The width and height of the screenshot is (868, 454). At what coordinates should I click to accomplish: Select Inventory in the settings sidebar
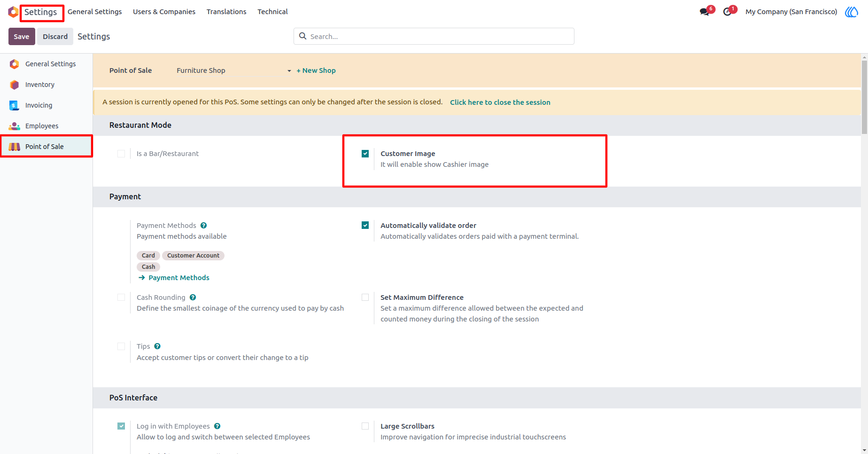46,85
